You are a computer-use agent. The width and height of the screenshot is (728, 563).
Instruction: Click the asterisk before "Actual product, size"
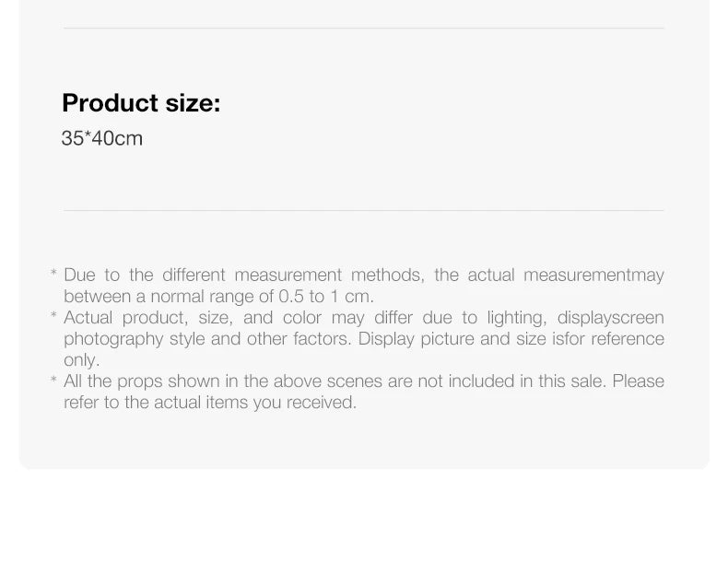tap(53, 318)
